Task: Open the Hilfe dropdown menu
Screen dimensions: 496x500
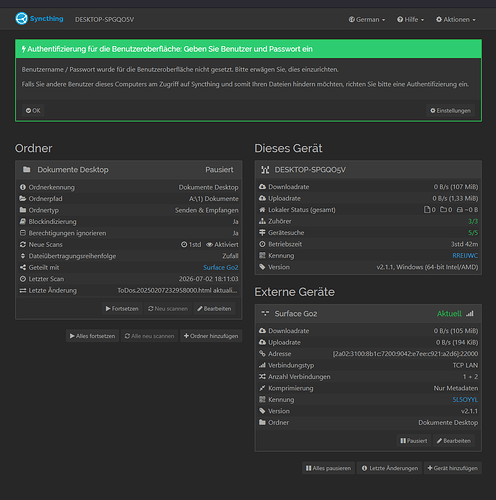Action: click(410, 19)
